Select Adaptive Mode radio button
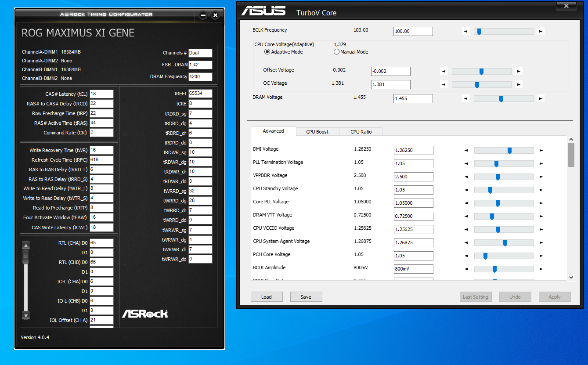The image size is (588, 365). [267, 52]
